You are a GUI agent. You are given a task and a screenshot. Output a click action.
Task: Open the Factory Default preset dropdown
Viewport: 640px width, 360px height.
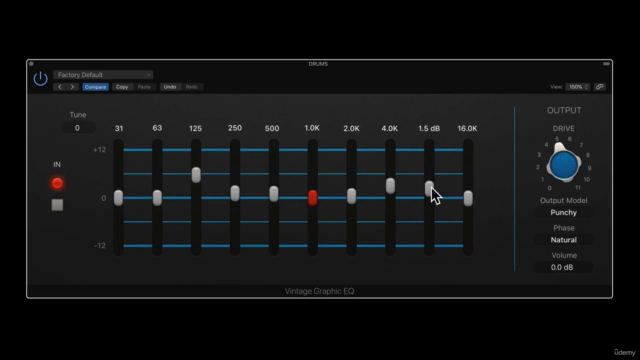103,75
